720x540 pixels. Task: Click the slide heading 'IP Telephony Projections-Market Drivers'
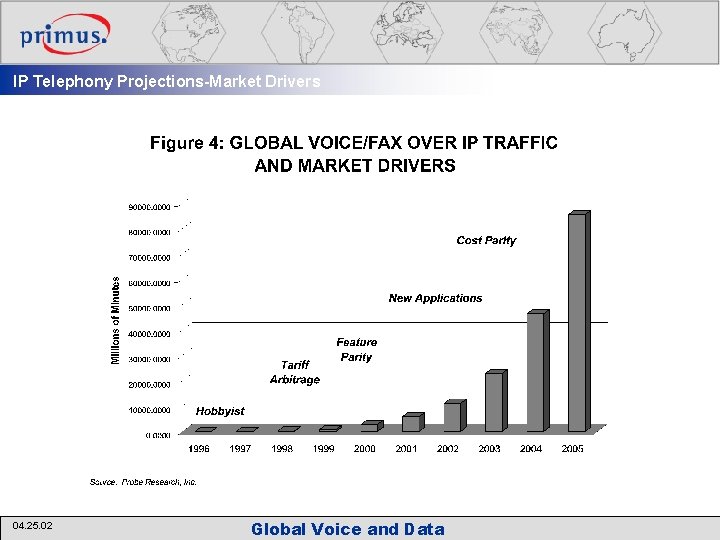[166, 81]
